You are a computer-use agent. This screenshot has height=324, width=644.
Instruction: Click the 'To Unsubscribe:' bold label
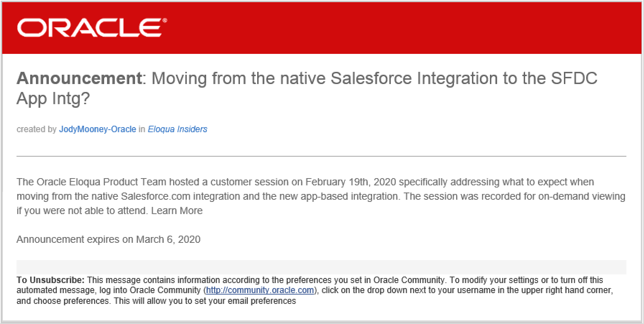[51, 280]
